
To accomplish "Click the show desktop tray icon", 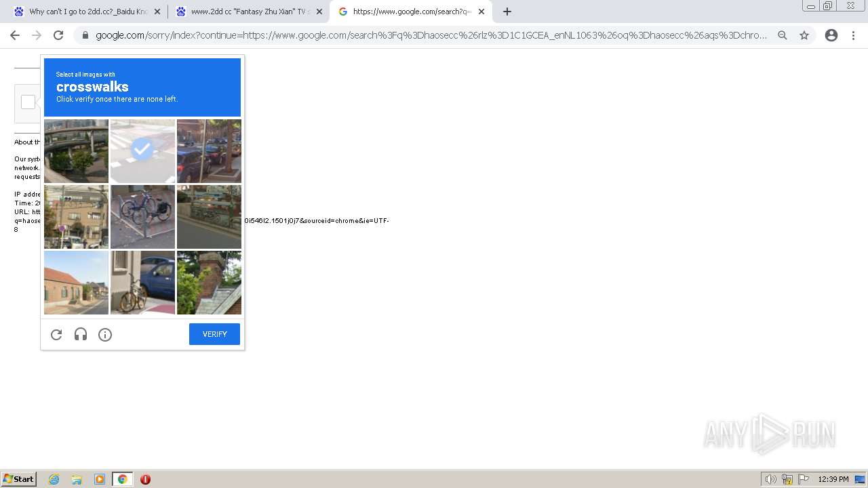I will pos(860,479).
